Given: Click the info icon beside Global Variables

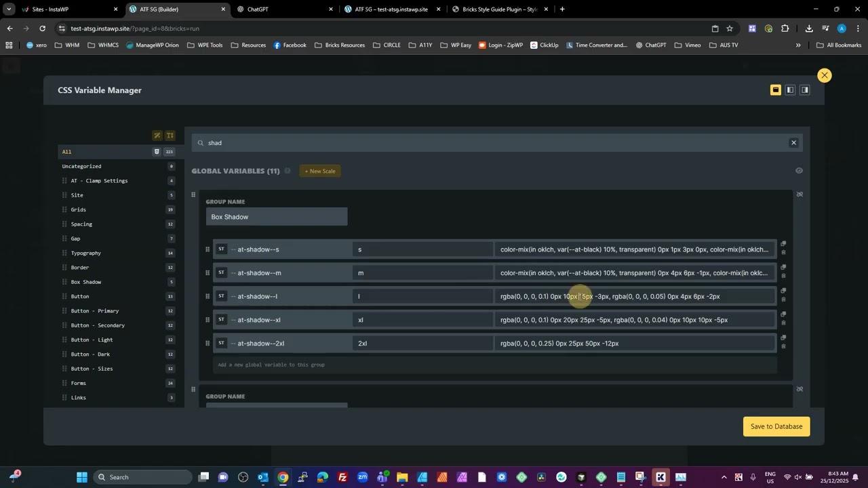Looking at the screenshot, I should click(288, 171).
